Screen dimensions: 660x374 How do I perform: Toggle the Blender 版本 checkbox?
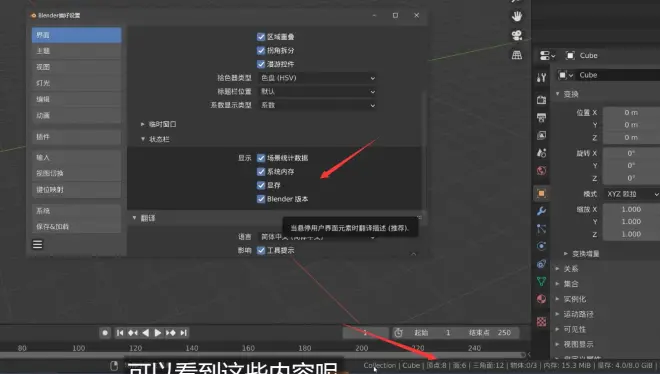coord(261,199)
